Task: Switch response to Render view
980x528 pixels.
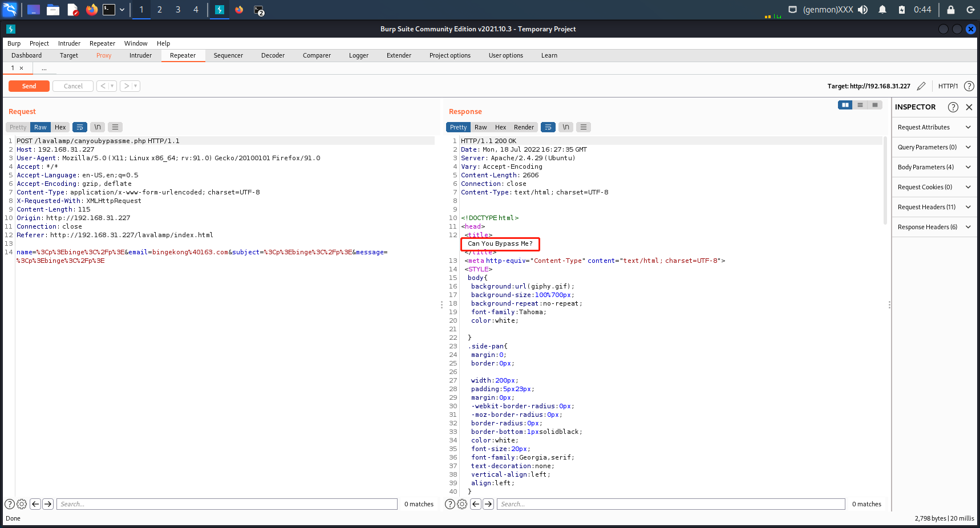Action: point(524,127)
